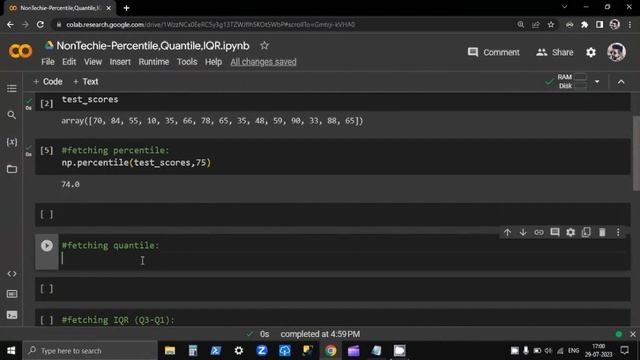Open Colab settings gear icon

click(591, 52)
